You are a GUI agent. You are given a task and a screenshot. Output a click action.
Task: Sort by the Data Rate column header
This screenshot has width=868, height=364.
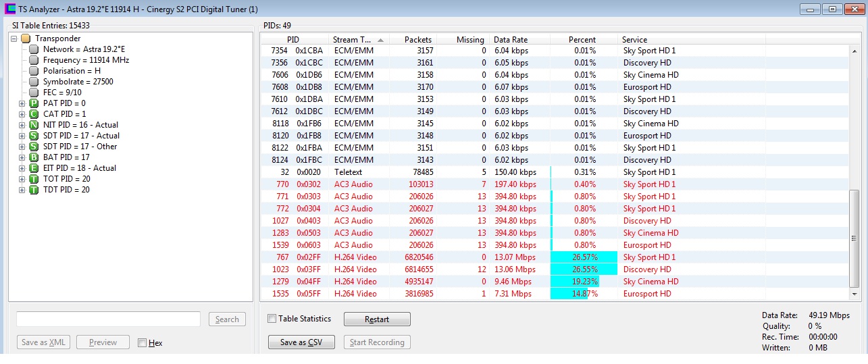point(519,40)
